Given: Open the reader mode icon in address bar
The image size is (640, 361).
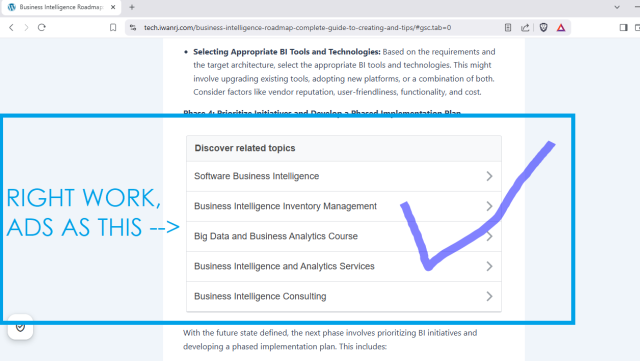Looking at the screenshot, I should pos(508,27).
